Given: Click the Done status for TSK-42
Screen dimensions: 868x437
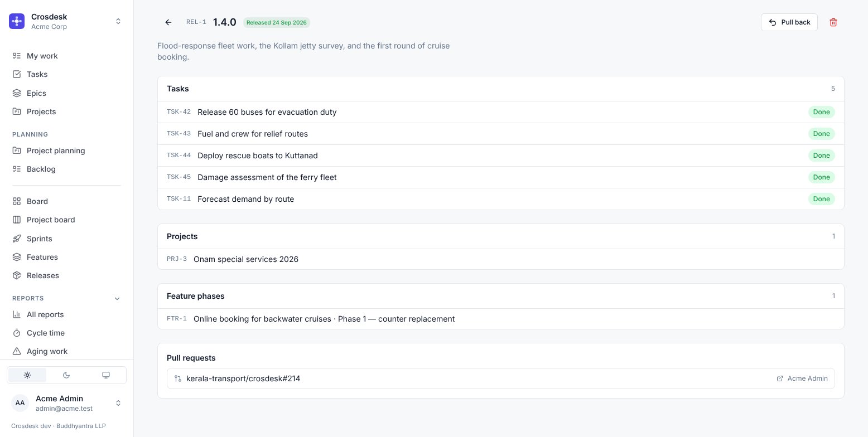Looking at the screenshot, I should pyautogui.click(x=822, y=112).
